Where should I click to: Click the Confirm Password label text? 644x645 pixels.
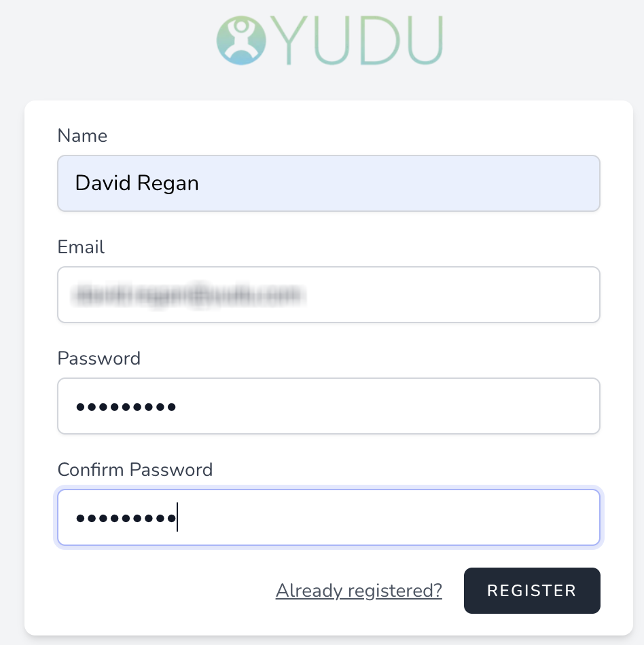pos(135,470)
